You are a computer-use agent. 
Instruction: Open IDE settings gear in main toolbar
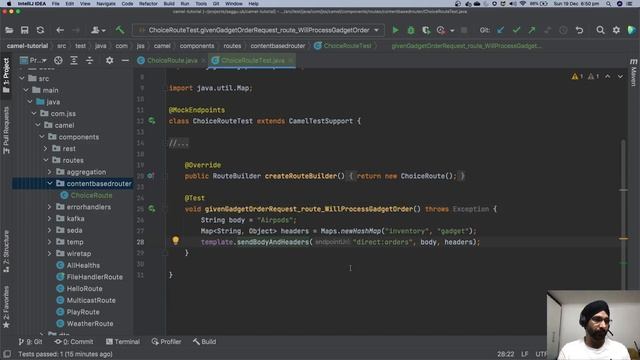[616, 30]
